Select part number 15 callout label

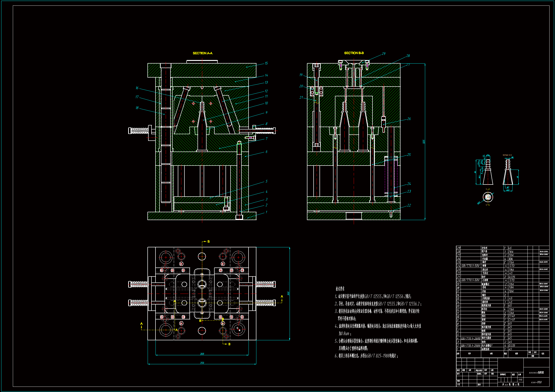(x=266, y=63)
